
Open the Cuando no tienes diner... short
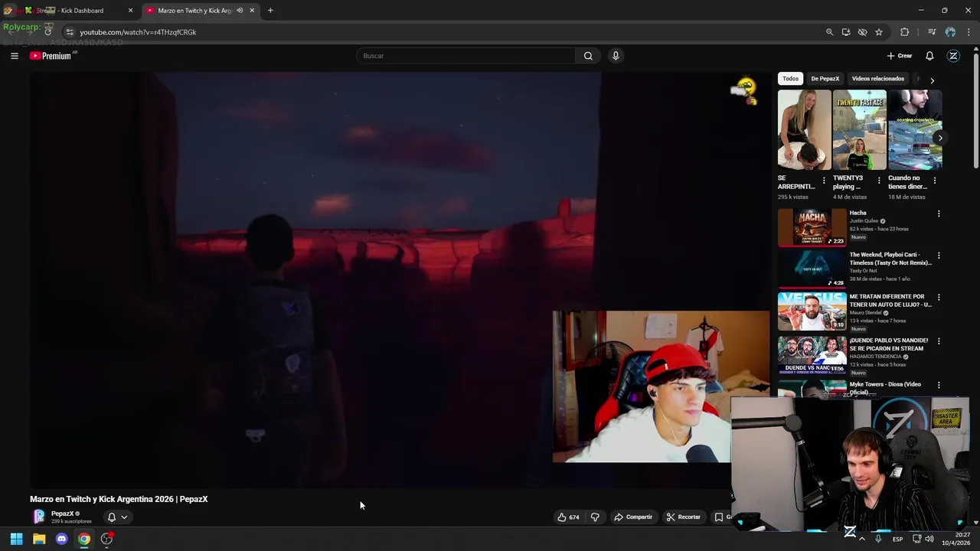click(915, 130)
